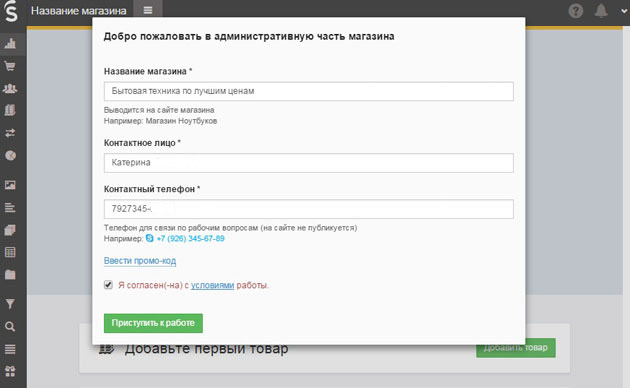Expand the account dropdown arrow in header
The image size is (630, 388).
624,11
